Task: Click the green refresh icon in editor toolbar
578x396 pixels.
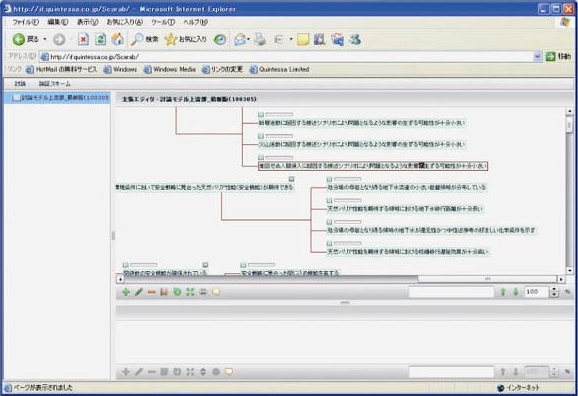Action: coord(177,292)
